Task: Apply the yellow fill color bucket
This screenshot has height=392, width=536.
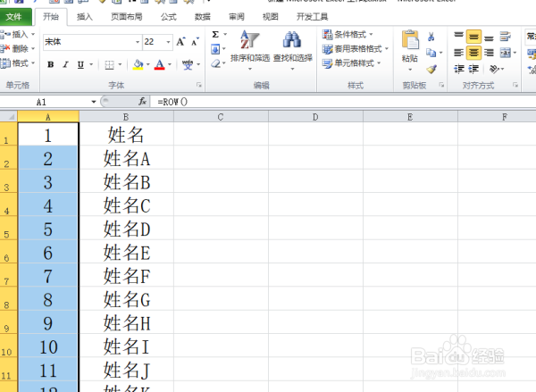Action: click(138, 64)
